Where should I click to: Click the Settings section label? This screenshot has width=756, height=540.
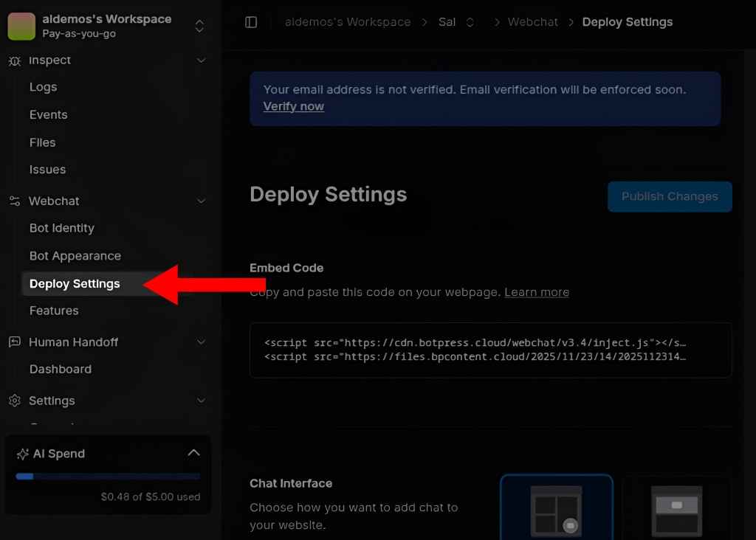coord(52,401)
